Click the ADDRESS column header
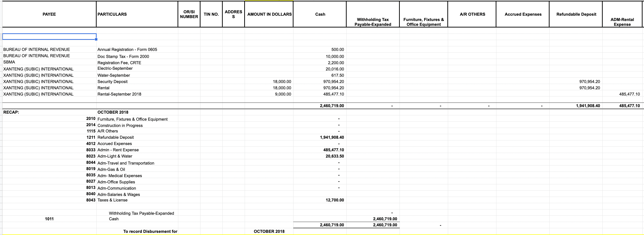The width and height of the screenshot is (644, 235). pyautogui.click(x=234, y=14)
